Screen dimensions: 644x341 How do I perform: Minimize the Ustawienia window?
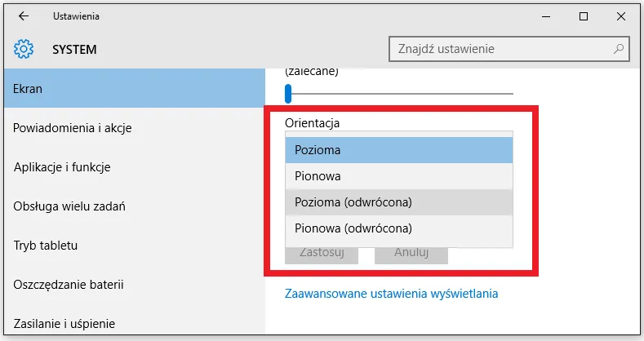coord(545,16)
